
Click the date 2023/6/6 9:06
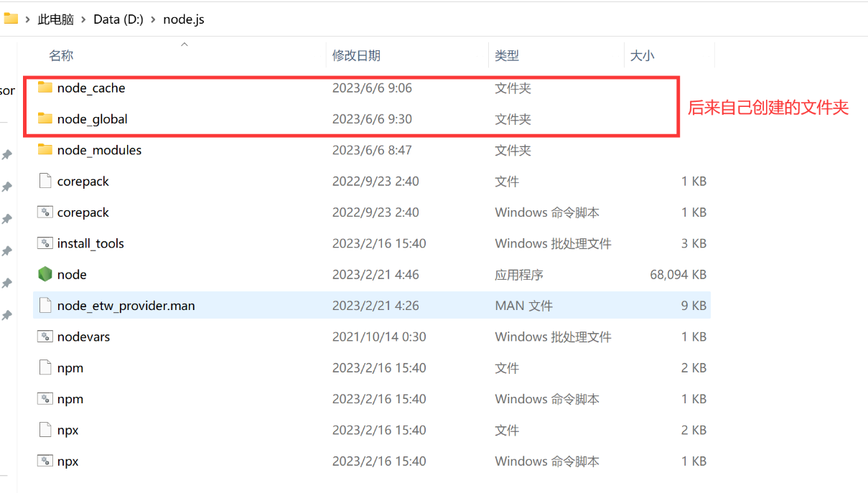point(372,88)
